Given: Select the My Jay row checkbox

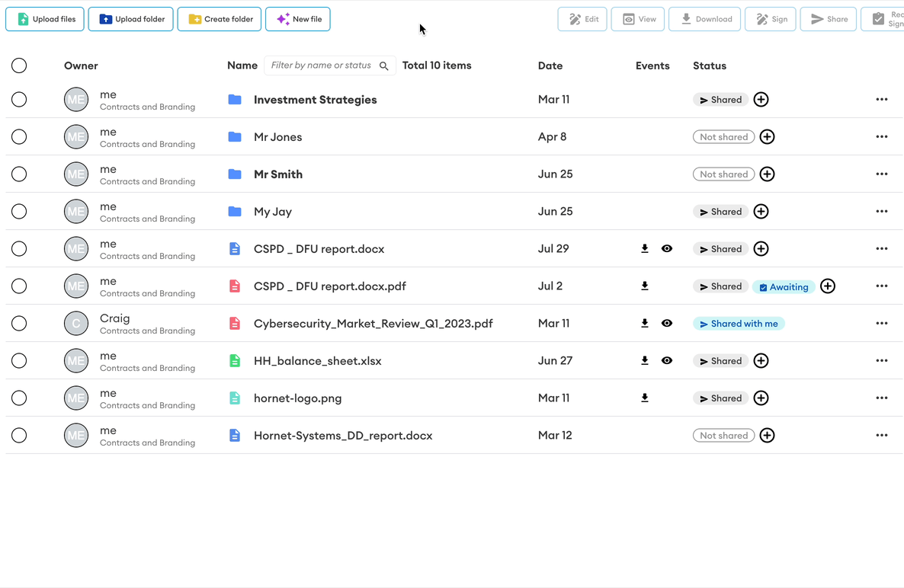Looking at the screenshot, I should (x=19, y=211).
